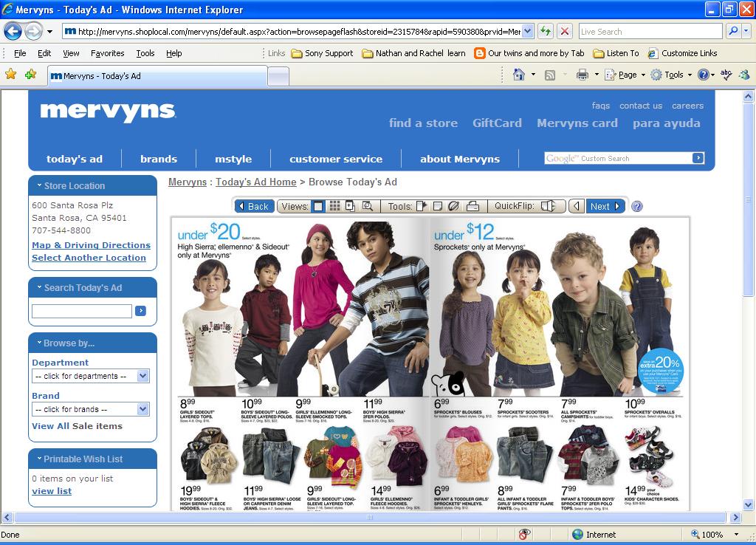Viewport: 756px width, 545px height.
Task: Open Map & Driving Directions link
Action: pyautogui.click(x=91, y=245)
